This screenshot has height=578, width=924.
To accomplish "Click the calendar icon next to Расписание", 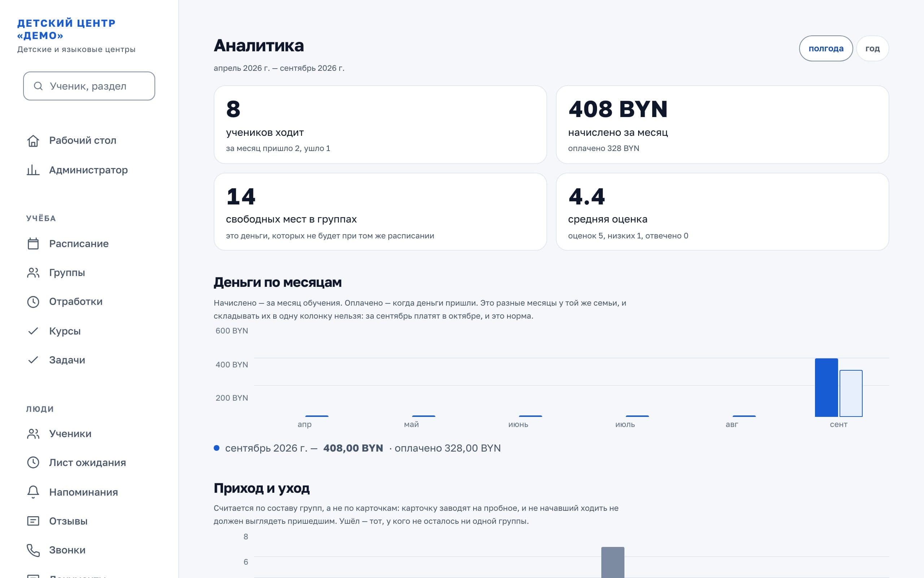I will click(x=33, y=243).
